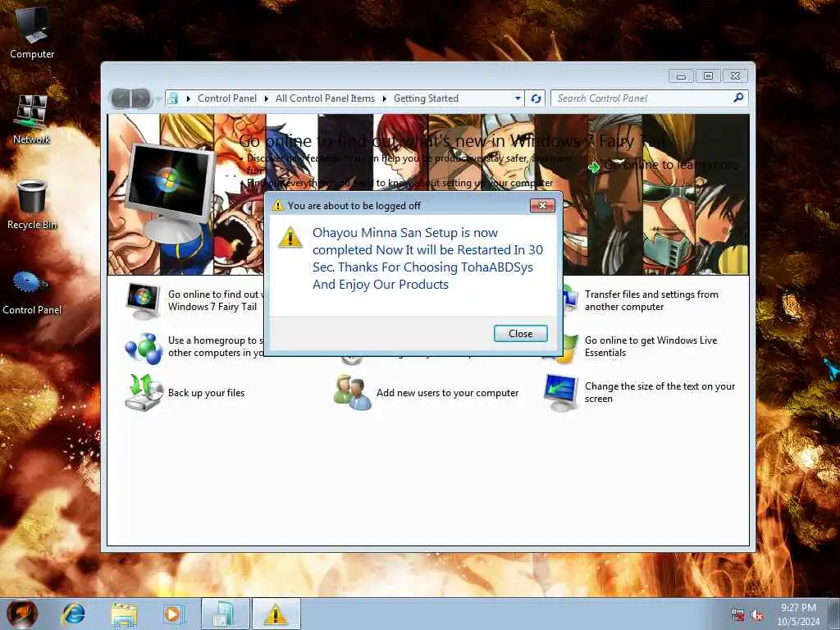This screenshot has height=630, width=840.
Task: Open the Computer desktop icon
Action: point(32,32)
